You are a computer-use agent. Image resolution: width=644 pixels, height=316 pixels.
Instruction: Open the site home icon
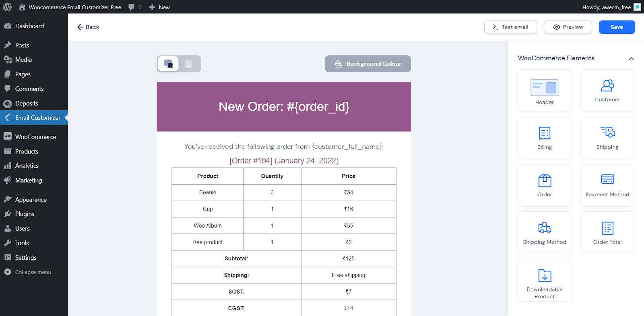pyautogui.click(x=22, y=7)
